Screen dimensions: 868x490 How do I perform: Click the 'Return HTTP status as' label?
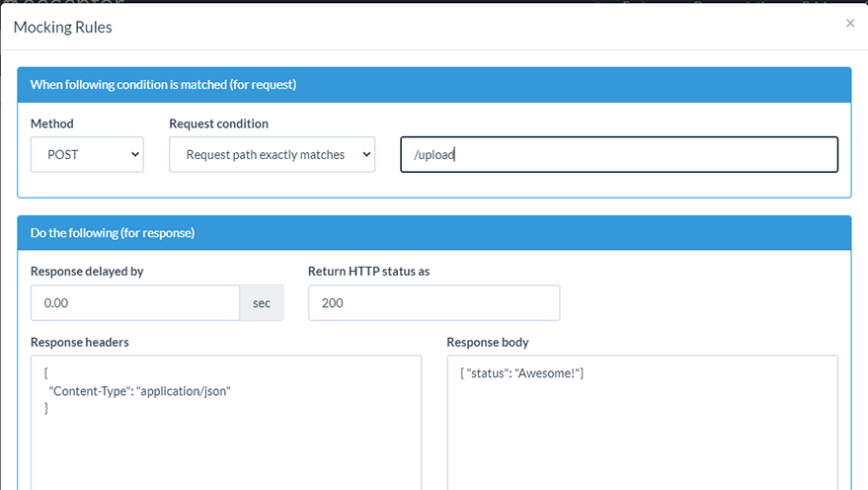[368, 272]
